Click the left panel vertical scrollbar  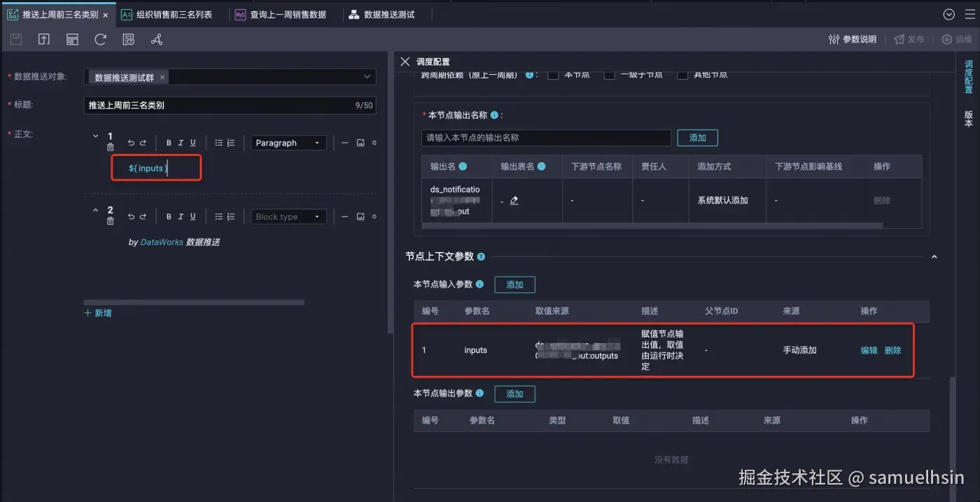[389, 193]
